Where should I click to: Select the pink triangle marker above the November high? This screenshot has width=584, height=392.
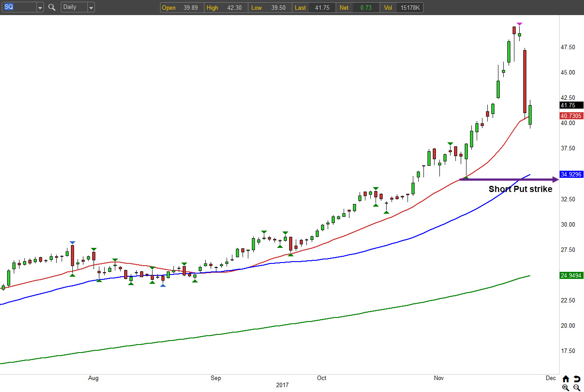(520, 24)
